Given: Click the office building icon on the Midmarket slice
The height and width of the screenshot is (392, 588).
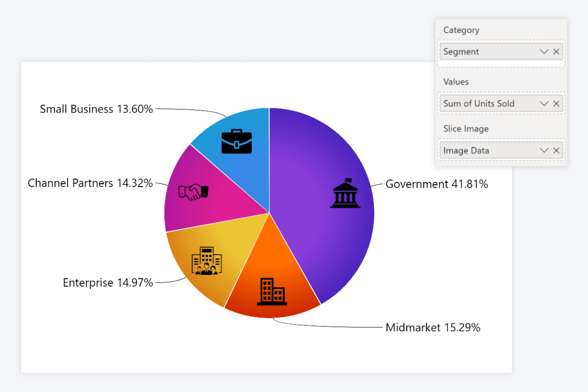Looking at the screenshot, I should [271, 293].
